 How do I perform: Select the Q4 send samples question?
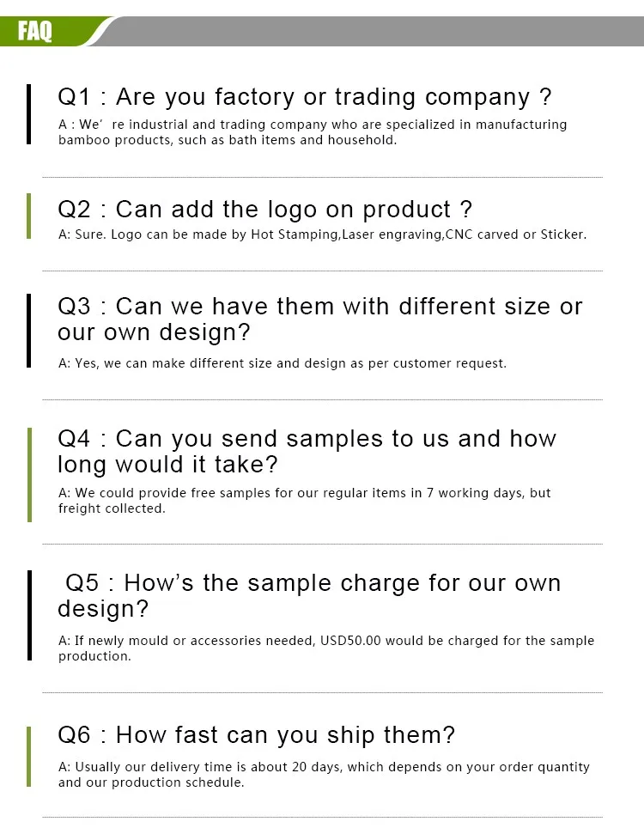[307, 452]
